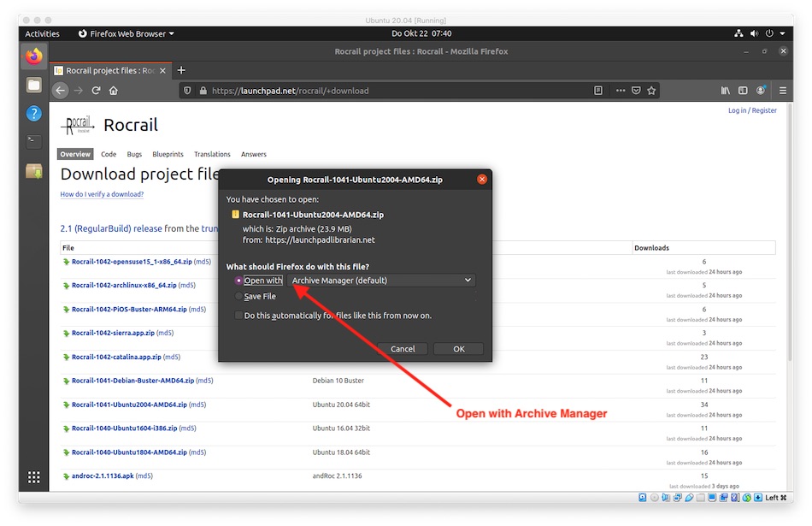The width and height of the screenshot is (812, 526).
Task: Choose the Save File radio option
Action: point(238,296)
